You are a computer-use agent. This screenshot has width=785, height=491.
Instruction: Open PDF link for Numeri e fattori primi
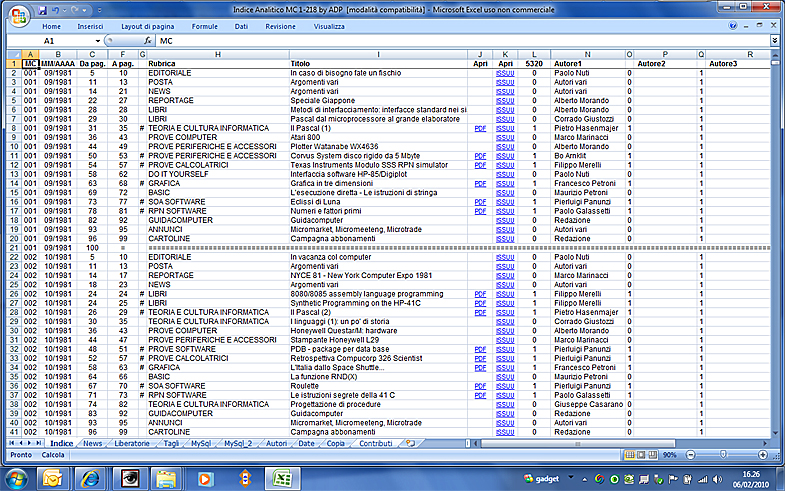coord(480,211)
